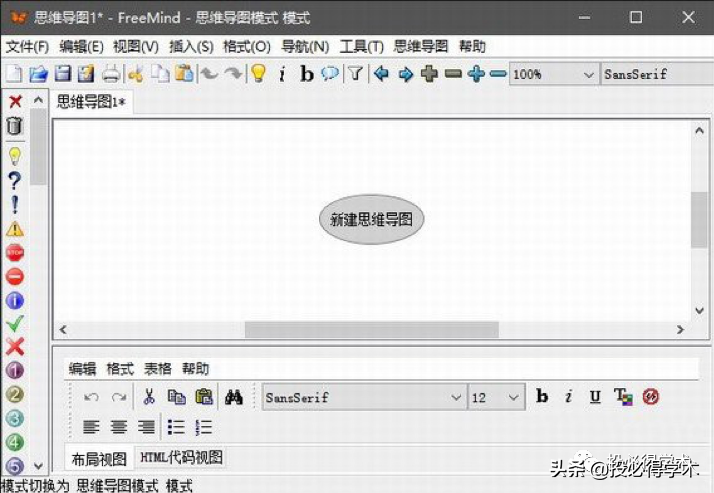Open the 思维导图 menu in the menu bar
This screenshot has height=493, width=714.
tap(421, 46)
